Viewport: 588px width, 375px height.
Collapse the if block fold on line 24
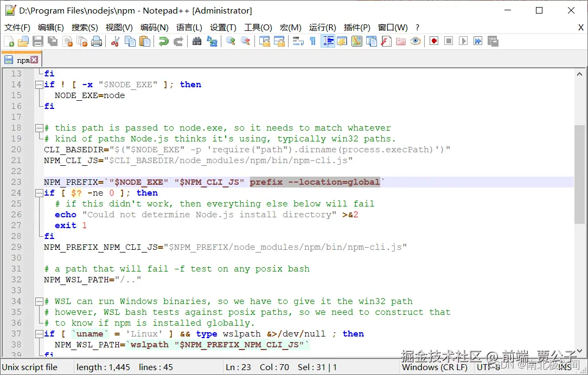[x=39, y=193]
